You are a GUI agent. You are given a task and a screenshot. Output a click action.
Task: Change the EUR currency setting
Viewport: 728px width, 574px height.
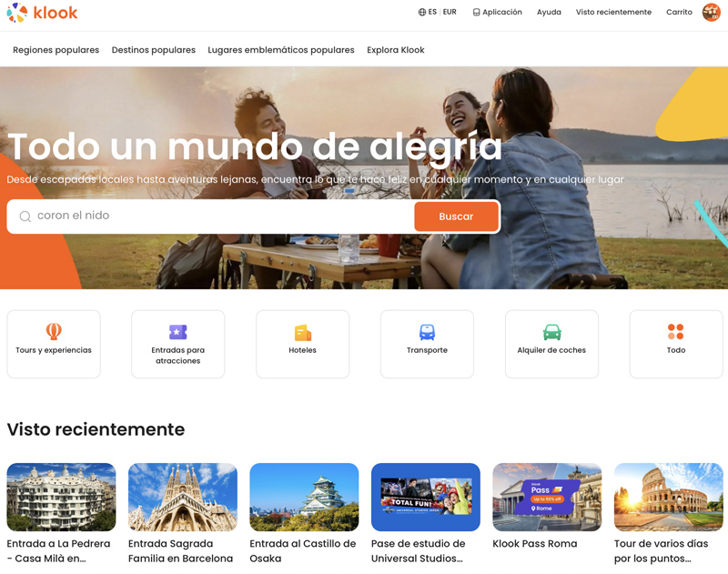(450, 12)
